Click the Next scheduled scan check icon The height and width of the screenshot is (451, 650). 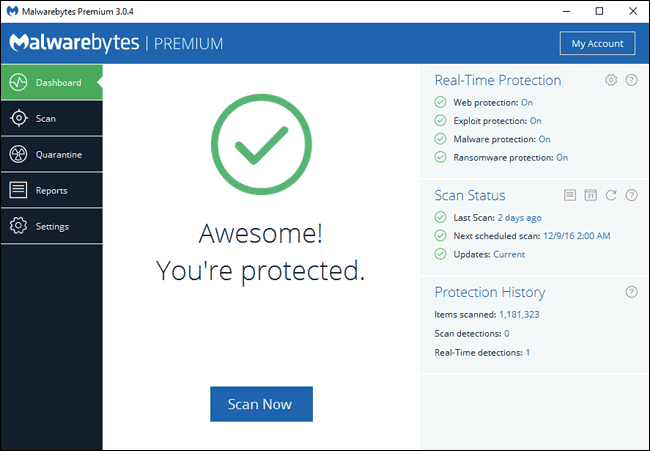tap(440, 235)
